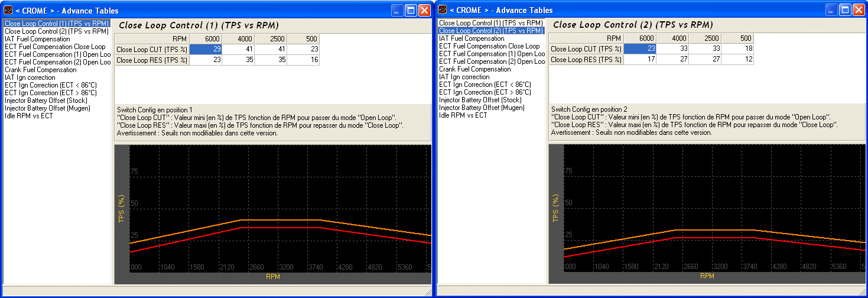Select ECT Ign Correction (ECT < 86°C) in left list
The height and width of the screenshot is (298, 868).
[51, 85]
